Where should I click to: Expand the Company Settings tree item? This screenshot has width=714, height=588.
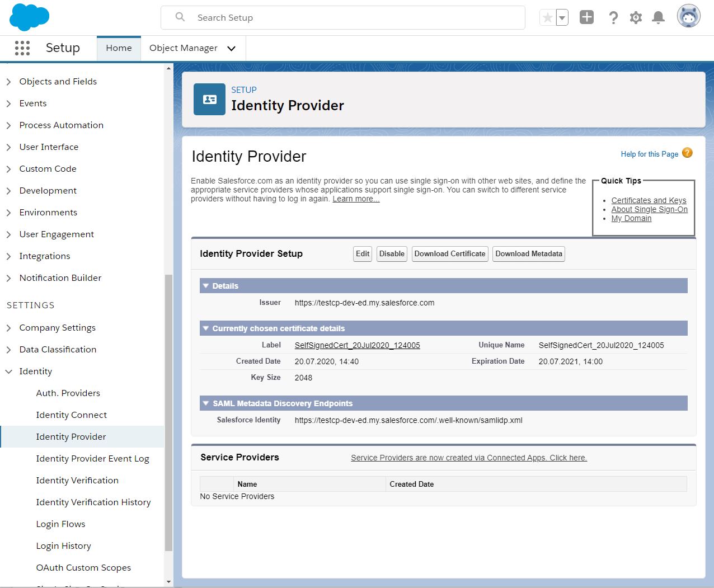(x=8, y=327)
